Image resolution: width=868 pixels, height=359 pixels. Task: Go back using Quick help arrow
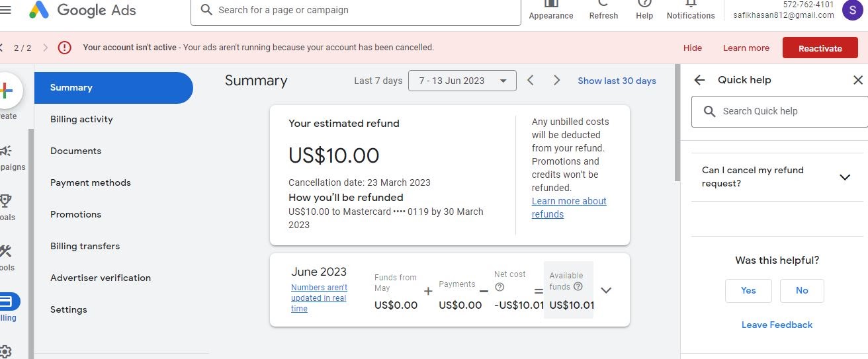700,80
